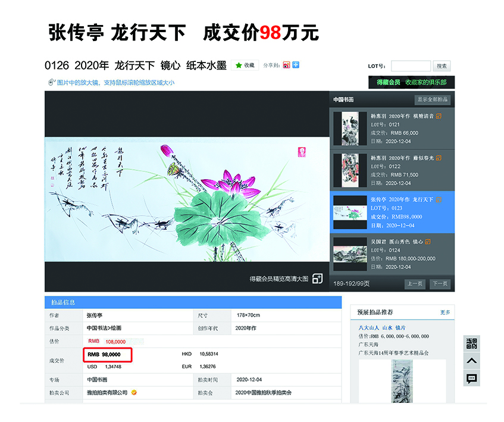Open the 更多 link in recommendations
The width and height of the screenshot is (504, 422).
click(x=445, y=312)
